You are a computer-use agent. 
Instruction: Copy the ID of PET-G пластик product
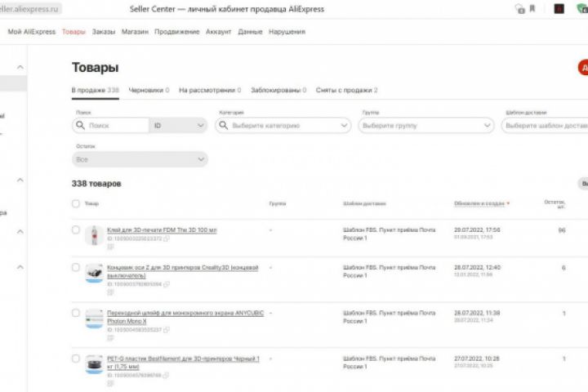pos(166,375)
